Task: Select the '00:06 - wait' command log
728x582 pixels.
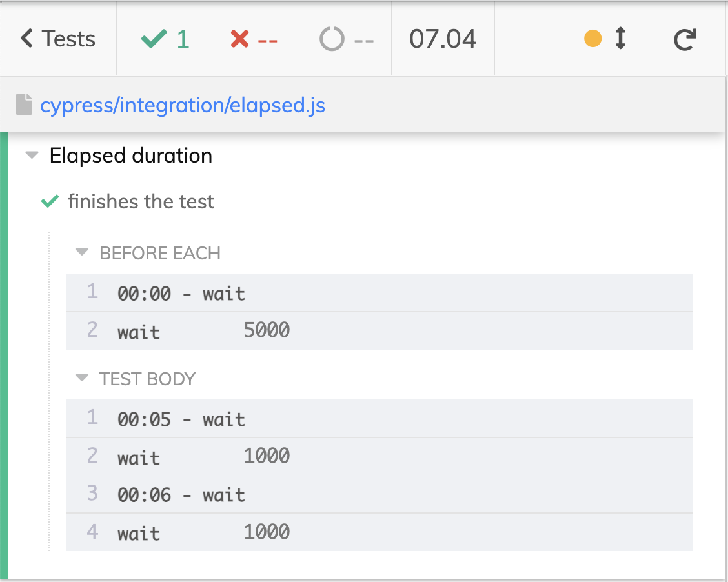Action: click(181, 495)
